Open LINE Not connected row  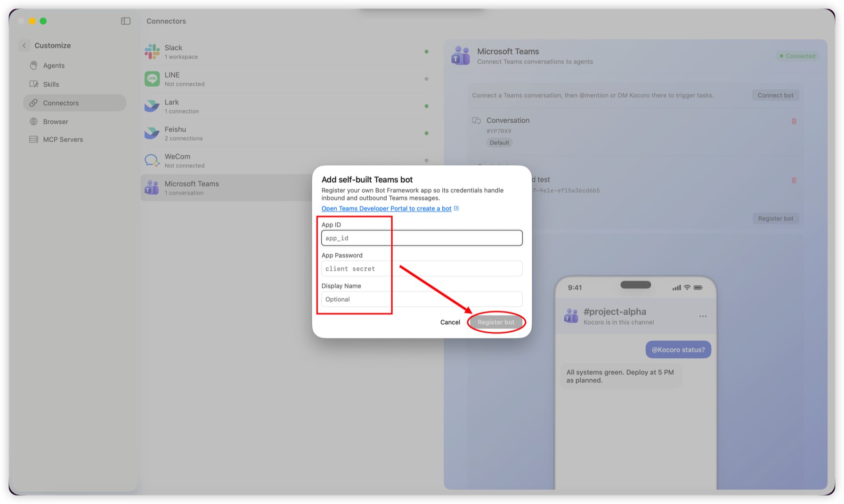(287, 79)
